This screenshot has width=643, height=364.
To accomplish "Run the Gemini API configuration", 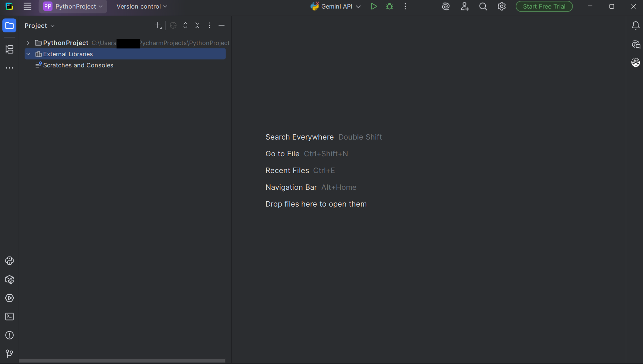I will pyautogui.click(x=373, y=6).
